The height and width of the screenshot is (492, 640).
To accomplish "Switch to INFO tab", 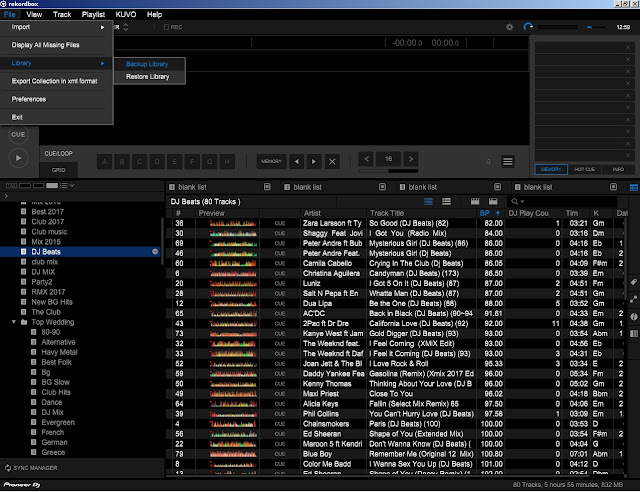I will (x=618, y=169).
